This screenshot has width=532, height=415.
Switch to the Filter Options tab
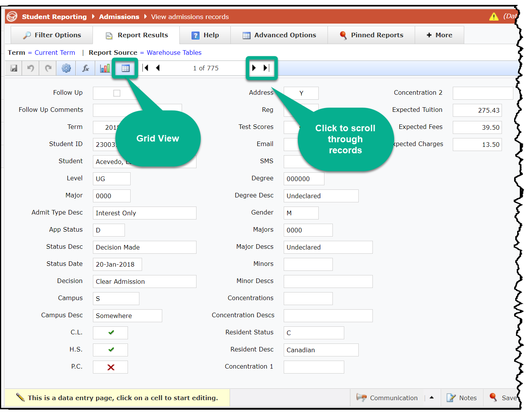coord(52,35)
